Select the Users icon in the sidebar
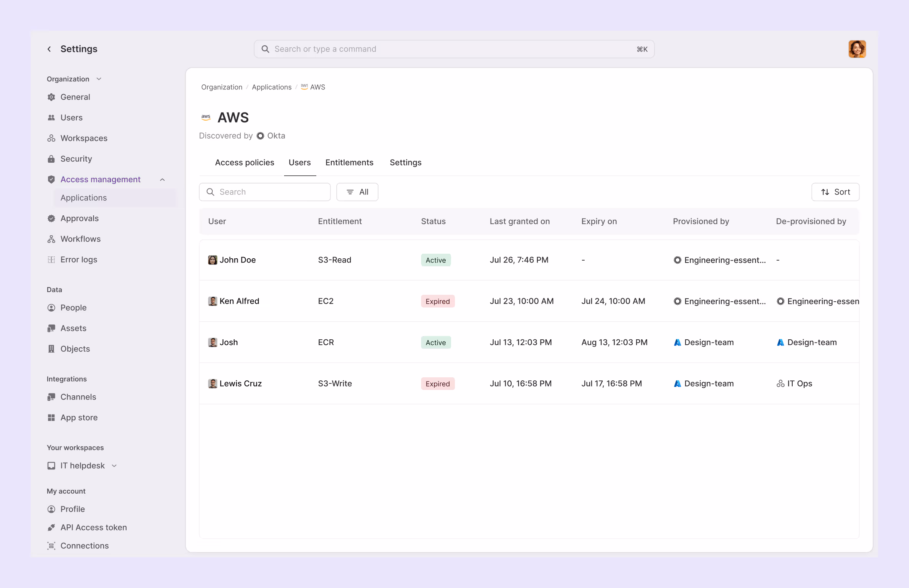This screenshot has width=909, height=588. click(51, 117)
